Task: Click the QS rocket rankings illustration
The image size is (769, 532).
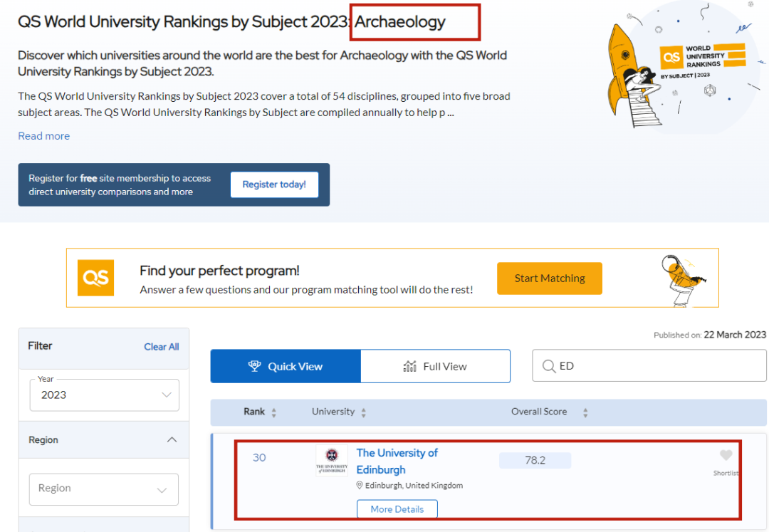Action: (684, 66)
